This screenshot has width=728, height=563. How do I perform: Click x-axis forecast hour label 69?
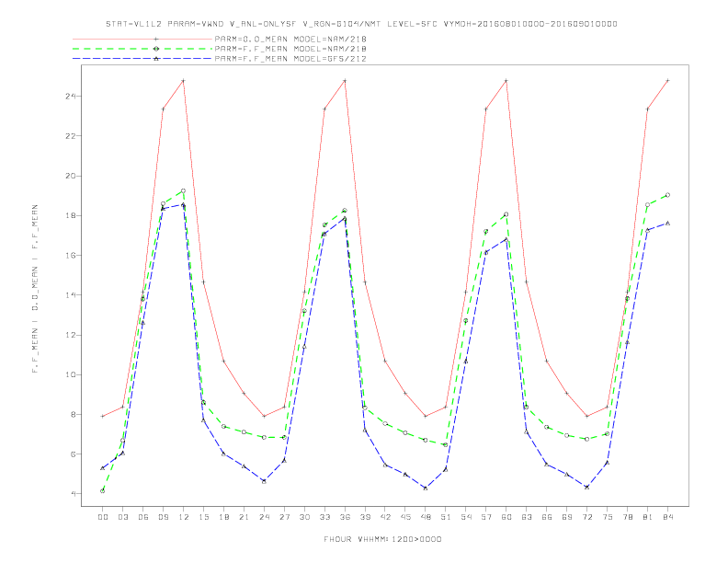[567, 517]
